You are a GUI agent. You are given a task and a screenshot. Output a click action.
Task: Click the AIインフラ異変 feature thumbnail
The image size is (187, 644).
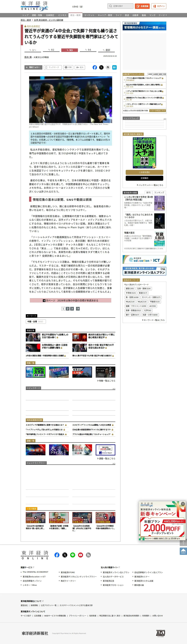(59, 372)
